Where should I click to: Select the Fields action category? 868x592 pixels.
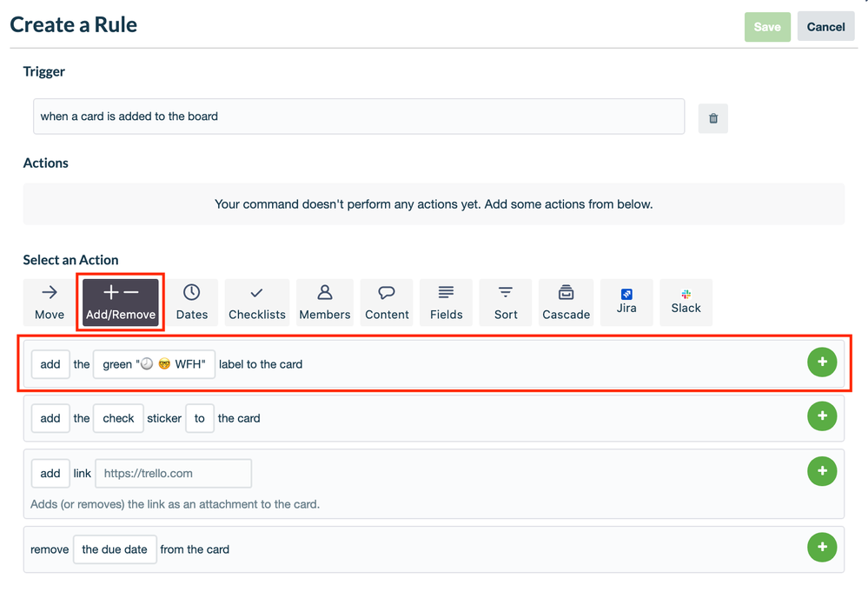click(446, 302)
